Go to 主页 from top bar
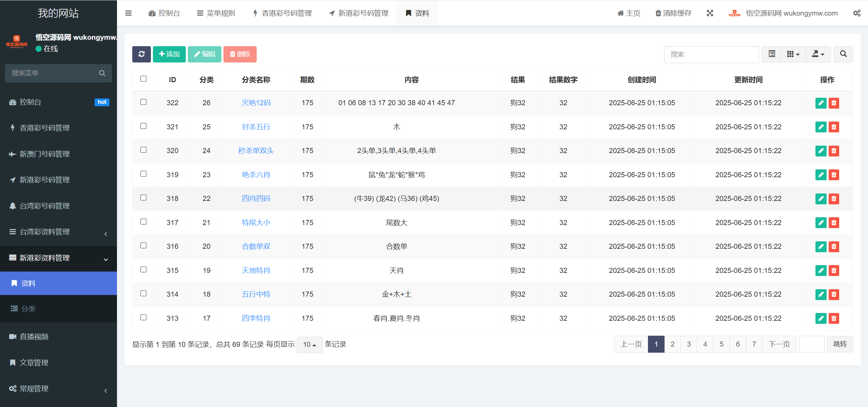The height and width of the screenshot is (407, 868). [629, 13]
